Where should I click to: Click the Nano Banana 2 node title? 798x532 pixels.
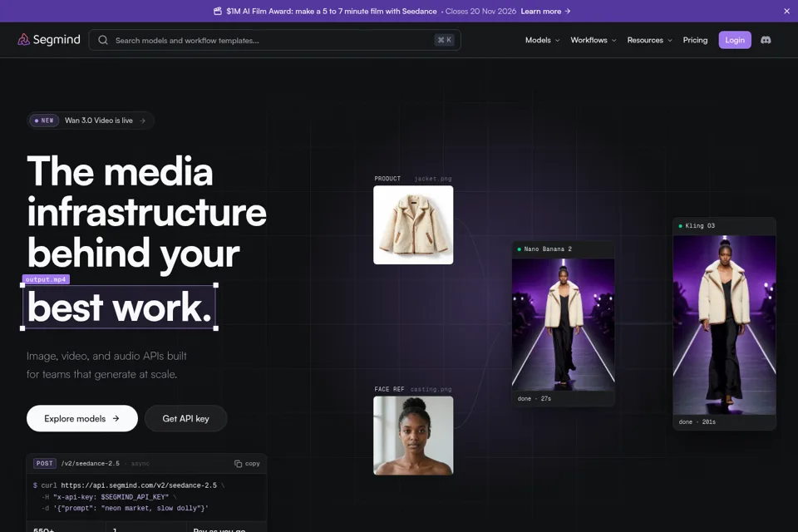coord(548,249)
